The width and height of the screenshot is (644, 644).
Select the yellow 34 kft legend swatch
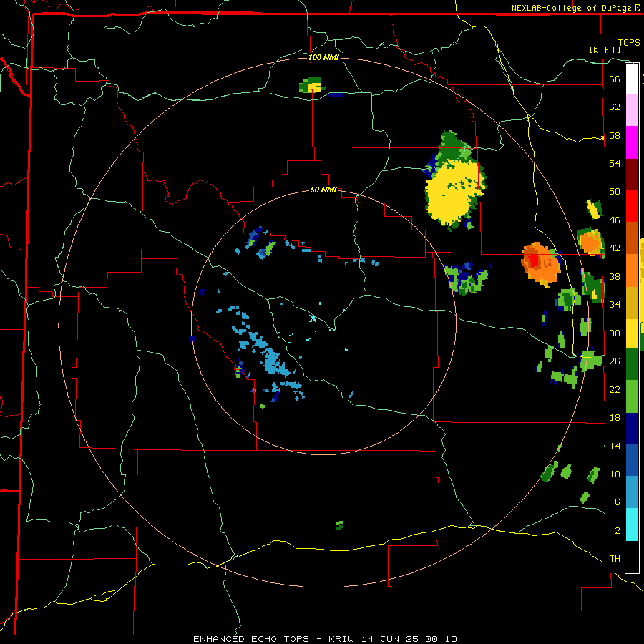point(632,333)
